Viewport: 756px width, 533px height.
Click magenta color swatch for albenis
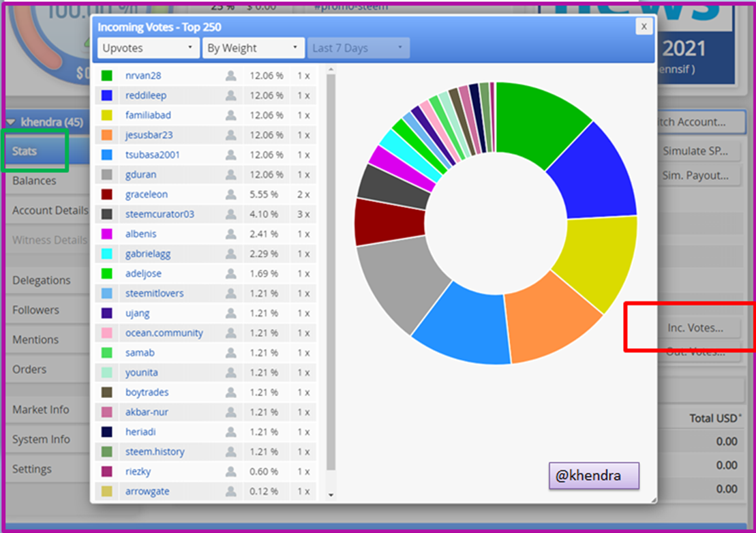(106, 234)
